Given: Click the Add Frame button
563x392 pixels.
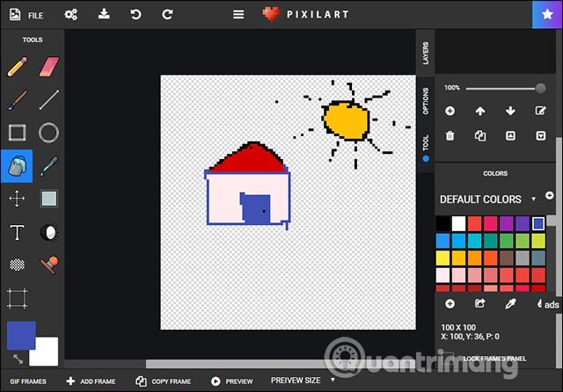Looking at the screenshot, I should (x=91, y=381).
